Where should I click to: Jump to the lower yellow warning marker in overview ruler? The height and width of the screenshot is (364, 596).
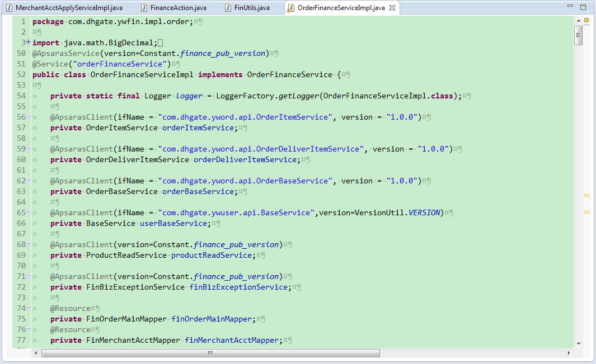coord(586,212)
